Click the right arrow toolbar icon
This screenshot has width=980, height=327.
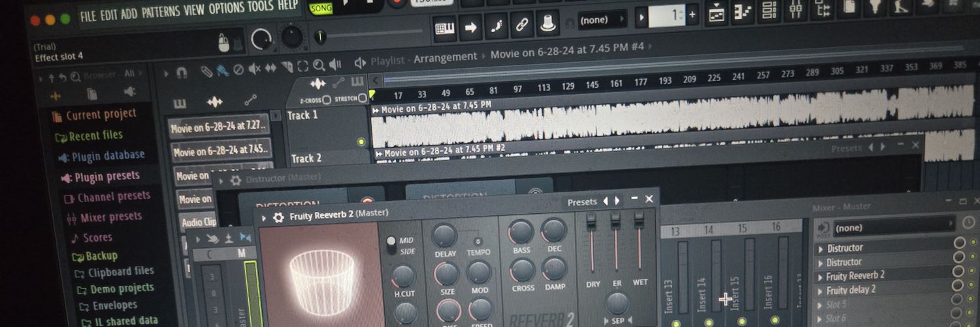coord(470,27)
